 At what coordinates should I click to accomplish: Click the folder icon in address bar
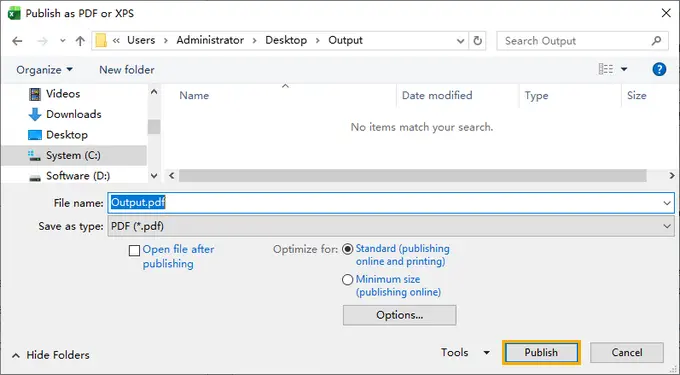[101, 40]
